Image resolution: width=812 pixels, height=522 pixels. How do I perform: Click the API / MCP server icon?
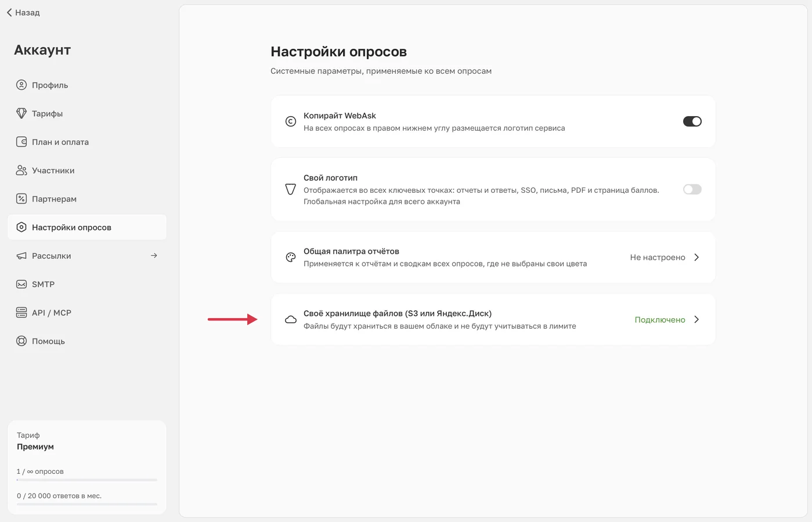click(x=21, y=312)
